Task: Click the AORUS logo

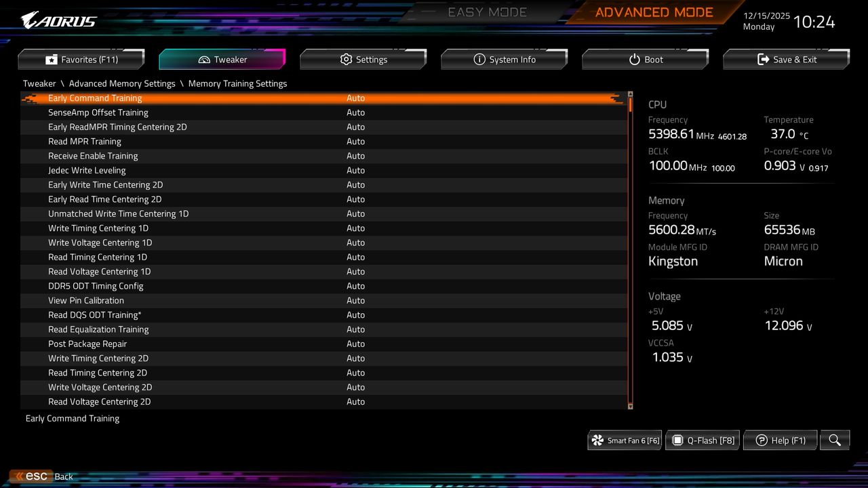Action: (58, 19)
